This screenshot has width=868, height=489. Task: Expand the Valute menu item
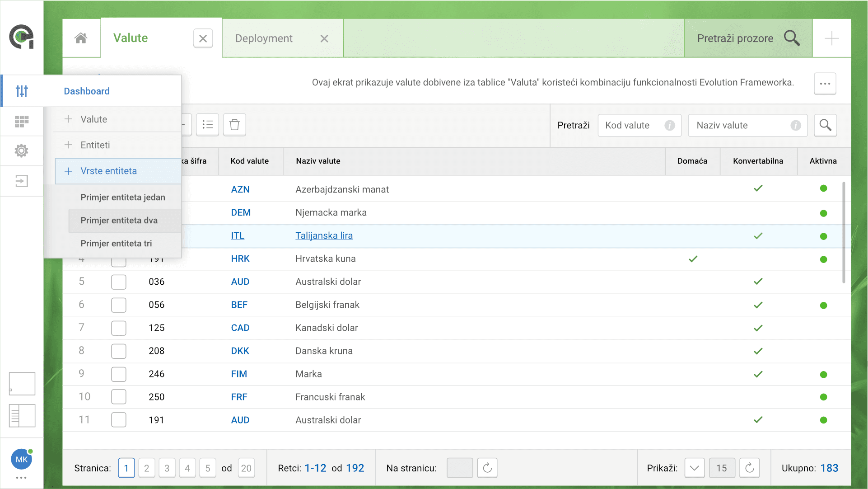coord(93,119)
